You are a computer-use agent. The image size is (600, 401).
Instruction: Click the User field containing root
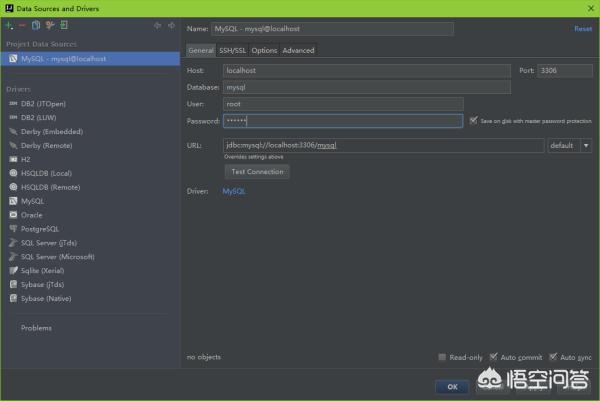coord(343,104)
